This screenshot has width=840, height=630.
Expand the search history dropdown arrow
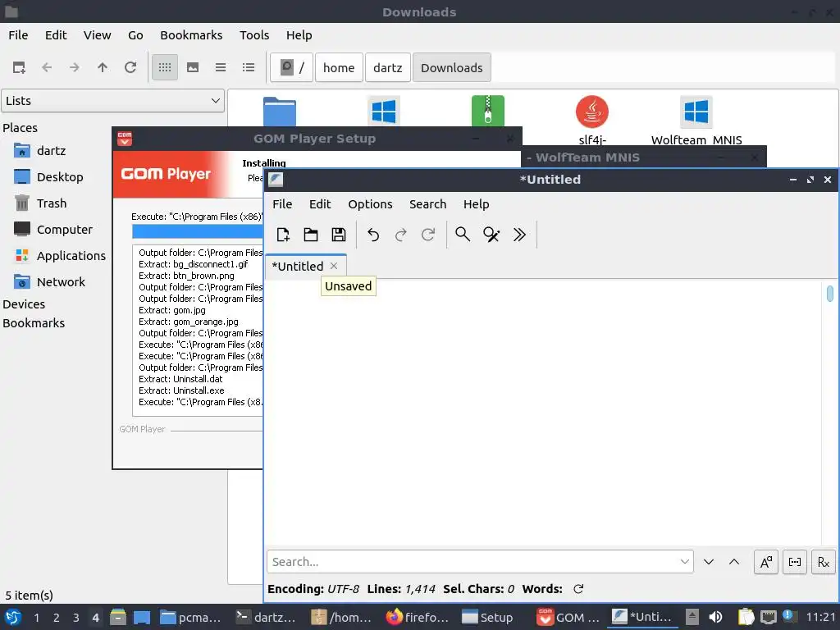click(685, 562)
